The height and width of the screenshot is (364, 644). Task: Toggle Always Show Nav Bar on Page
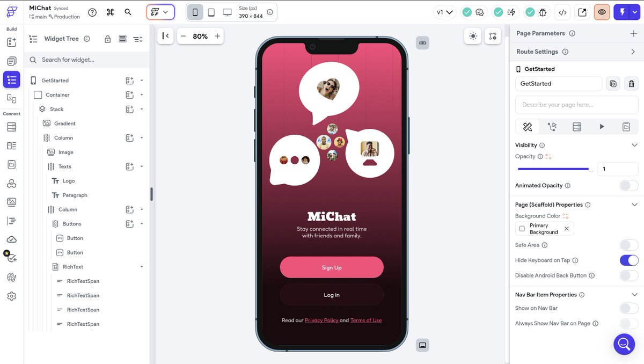[629, 324]
